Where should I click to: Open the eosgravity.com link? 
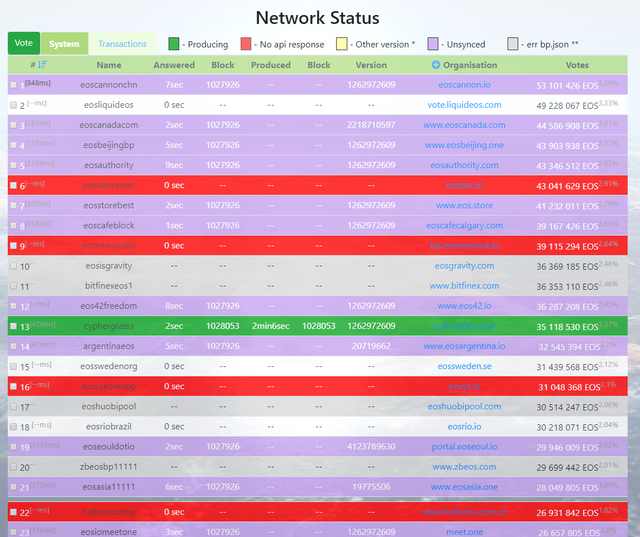click(464, 266)
